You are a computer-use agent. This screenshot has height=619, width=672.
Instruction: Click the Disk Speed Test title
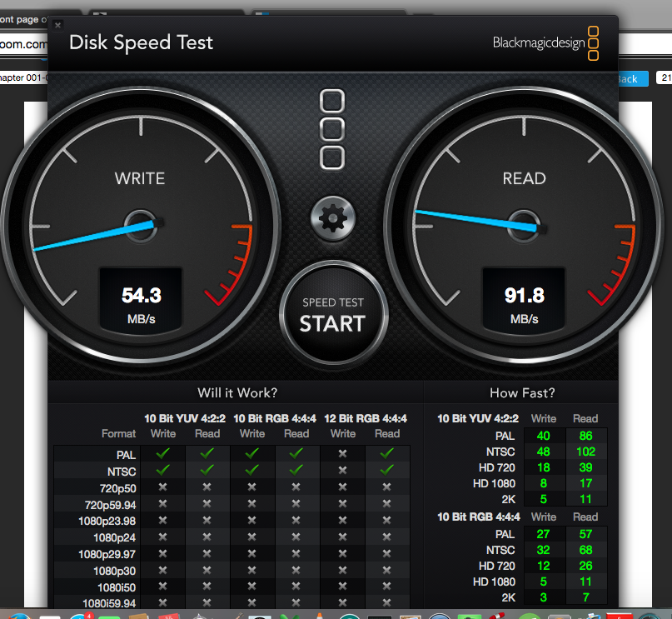pyautogui.click(x=141, y=42)
